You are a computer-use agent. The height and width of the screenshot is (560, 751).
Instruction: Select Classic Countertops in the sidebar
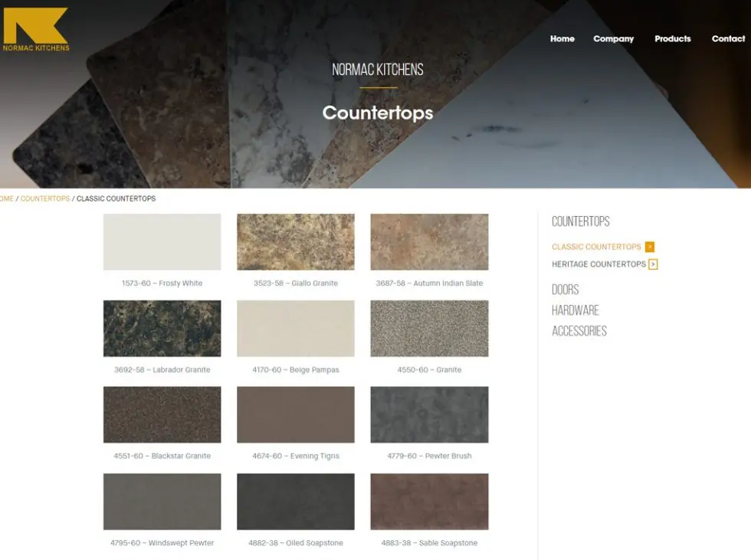click(596, 247)
